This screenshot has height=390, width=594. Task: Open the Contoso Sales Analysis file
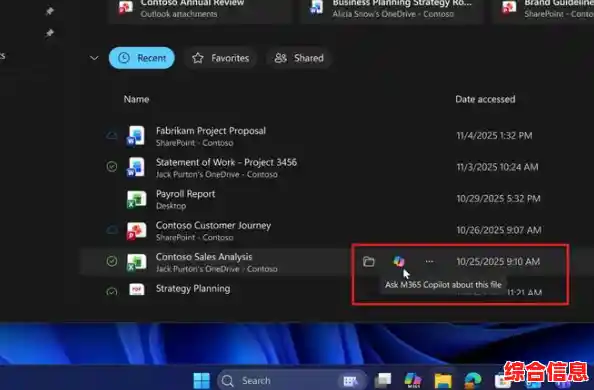click(204, 257)
